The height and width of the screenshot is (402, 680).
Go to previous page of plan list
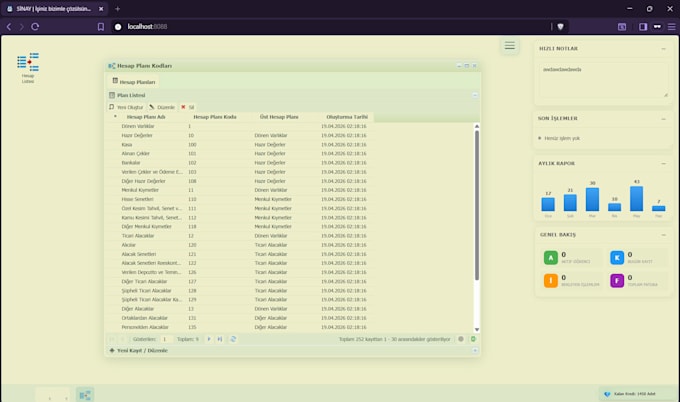click(x=122, y=339)
